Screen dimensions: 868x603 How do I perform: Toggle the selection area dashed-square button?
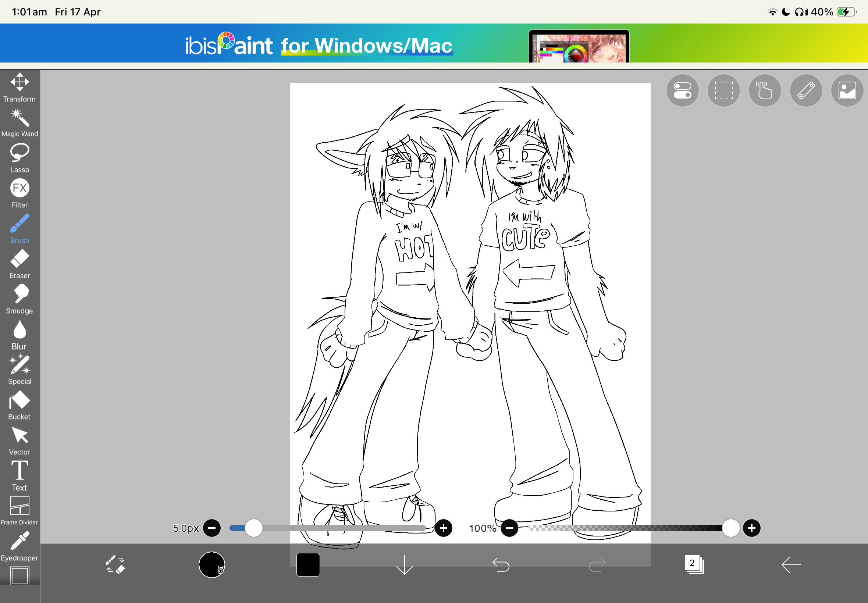coord(723,91)
